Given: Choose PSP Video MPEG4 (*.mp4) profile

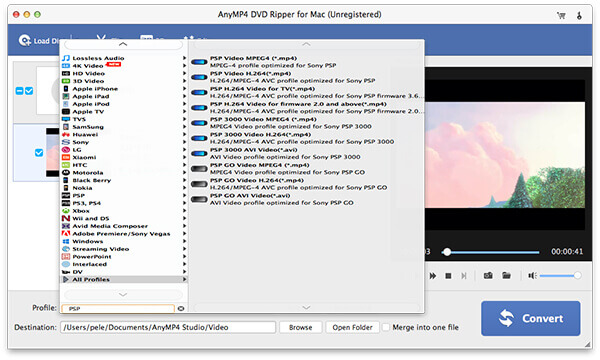Looking at the screenshot, I should click(307, 62).
